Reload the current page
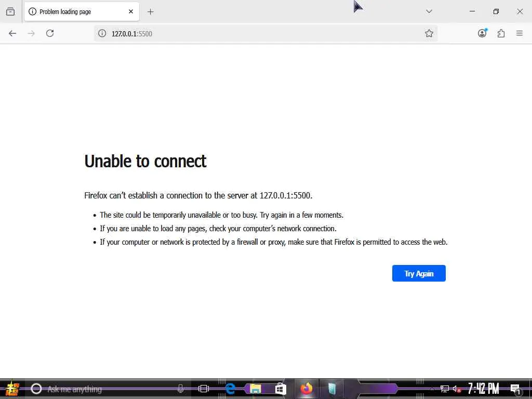The image size is (532, 399). pos(50,33)
